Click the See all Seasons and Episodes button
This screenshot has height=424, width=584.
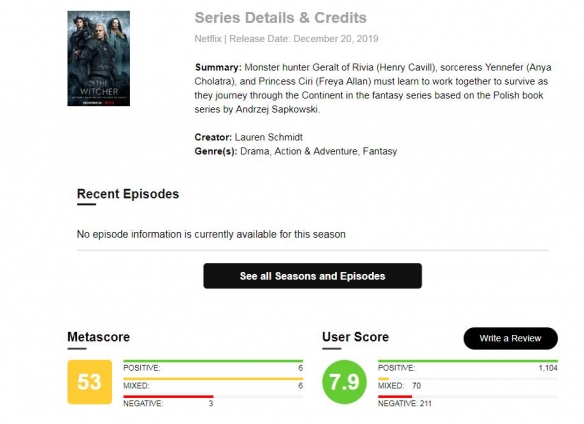[x=312, y=276]
